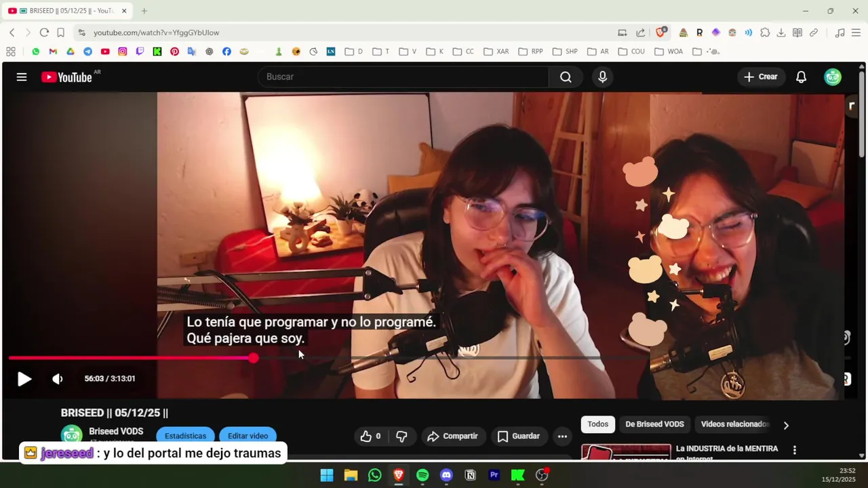Mute the video volume
This screenshot has width=868, height=488.
57,379
